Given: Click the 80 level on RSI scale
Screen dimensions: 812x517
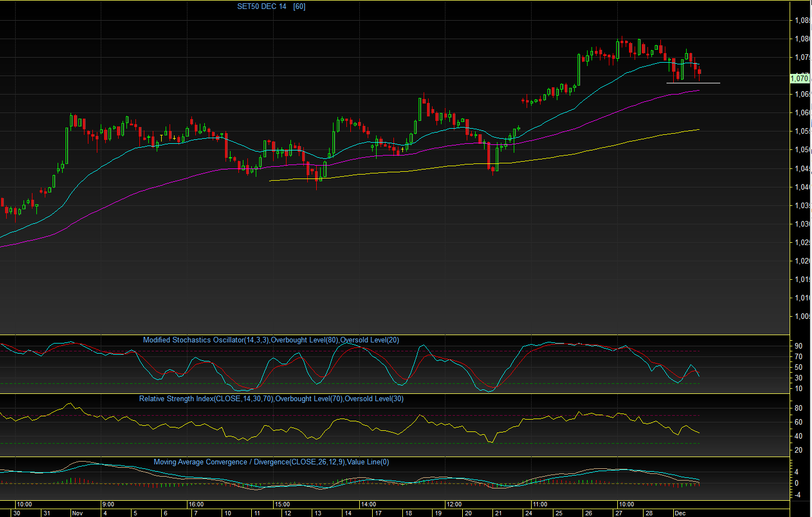Looking at the screenshot, I should [x=799, y=408].
